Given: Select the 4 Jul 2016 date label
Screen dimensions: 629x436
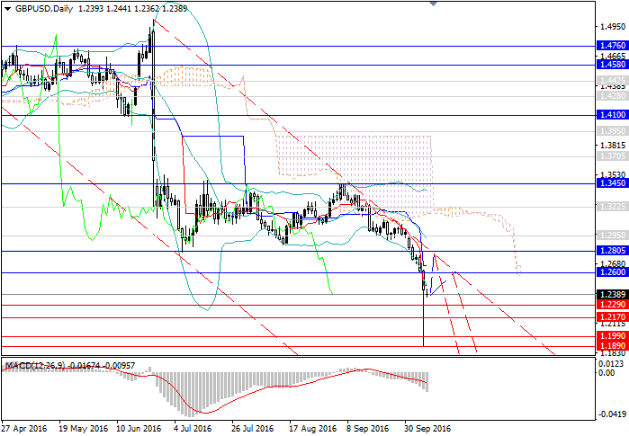Looking at the screenshot, I should 193,428.
